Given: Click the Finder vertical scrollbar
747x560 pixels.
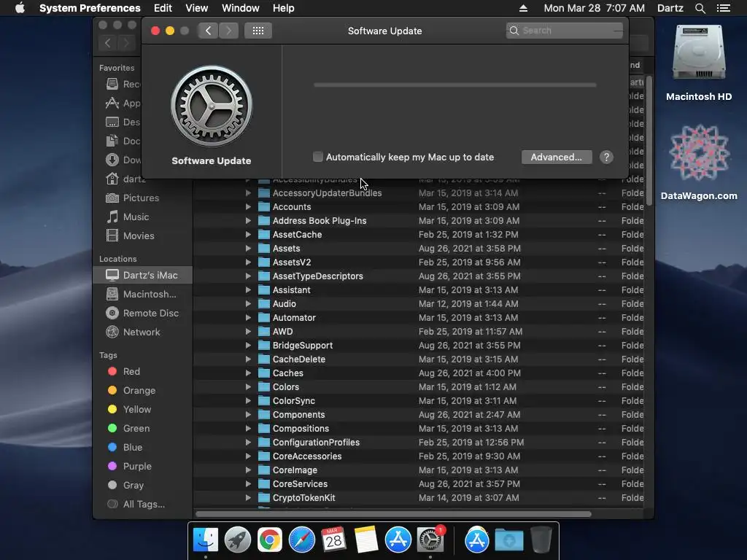Looking at the screenshot, I should (649, 142).
